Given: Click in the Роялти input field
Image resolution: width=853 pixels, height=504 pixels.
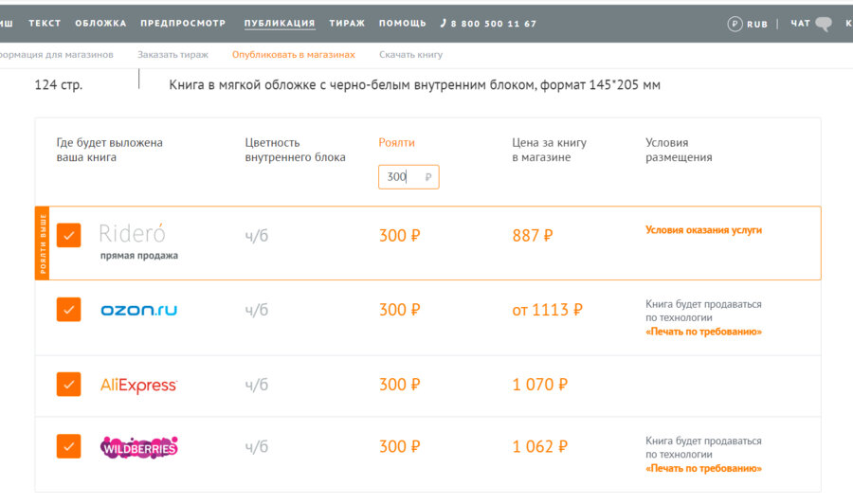Looking at the screenshot, I should (408, 177).
